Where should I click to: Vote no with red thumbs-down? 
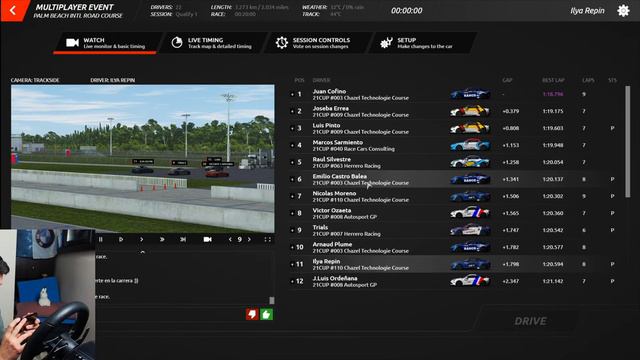(251, 314)
